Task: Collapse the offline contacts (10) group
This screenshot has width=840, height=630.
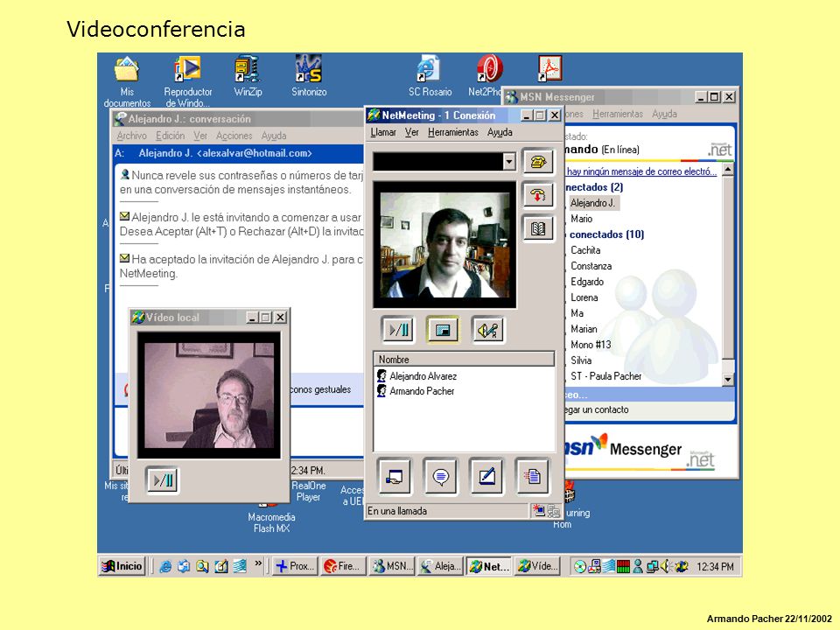Action: coord(605,234)
